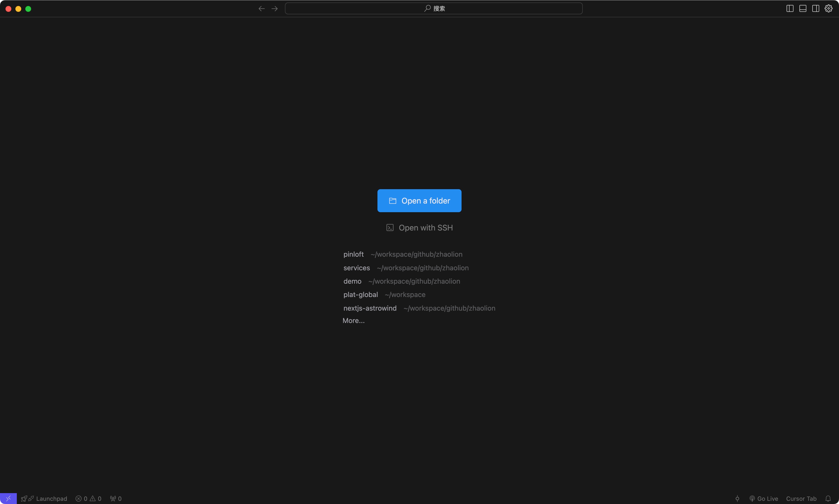Click the rocket icon next to Launchpad

coord(24,499)
